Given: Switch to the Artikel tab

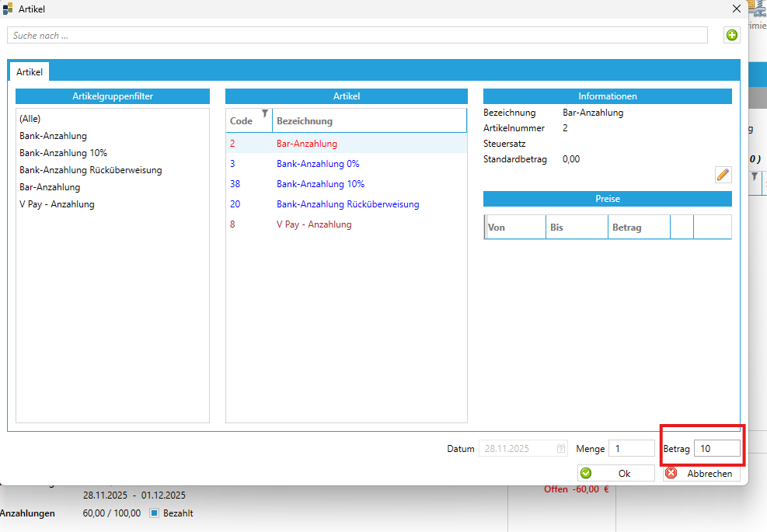Looking at the screenshot, I should [30, 72].
